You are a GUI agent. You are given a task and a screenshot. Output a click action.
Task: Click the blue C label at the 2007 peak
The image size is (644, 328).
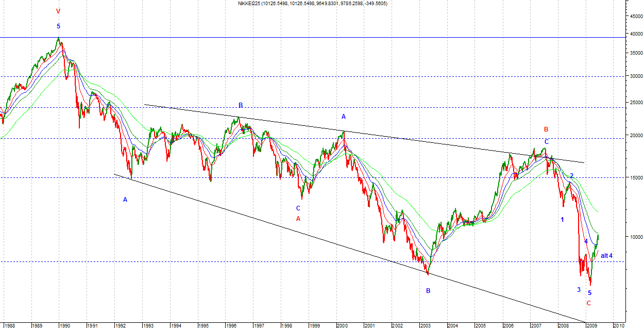pos(546,141)
